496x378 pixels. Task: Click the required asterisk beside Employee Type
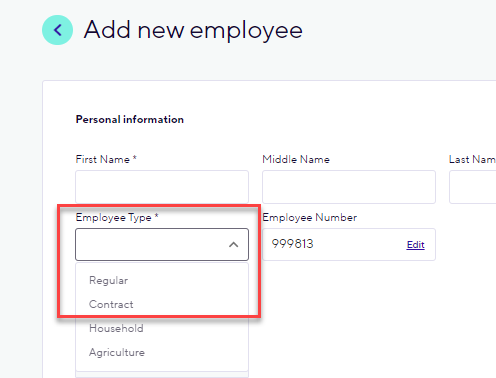click(x=156, y=216)
